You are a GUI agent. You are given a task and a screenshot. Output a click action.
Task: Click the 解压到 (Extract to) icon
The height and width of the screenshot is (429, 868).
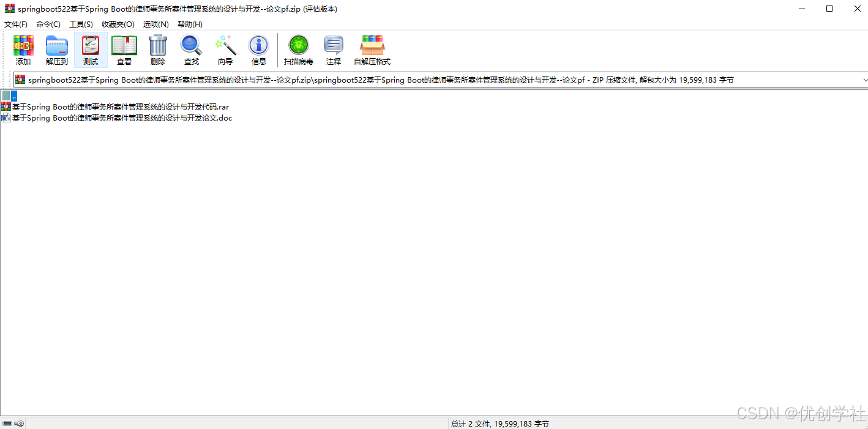57,50
